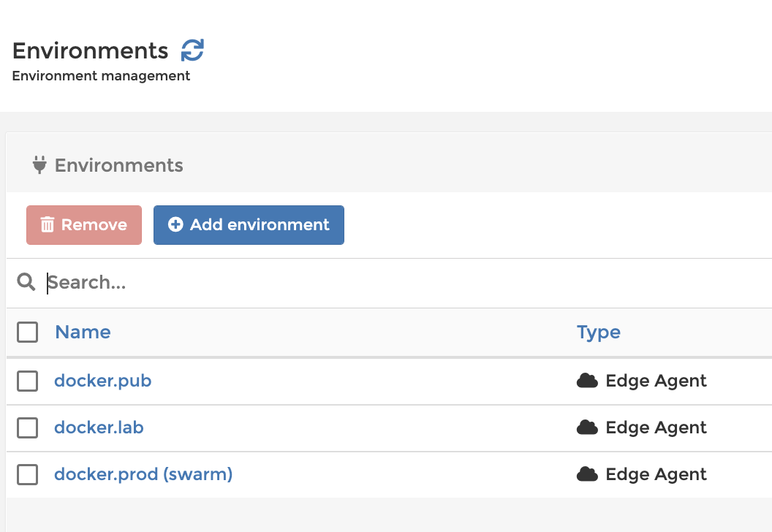
Task: Toggle the select-all checkbox in table header
Action: (28, 332)
